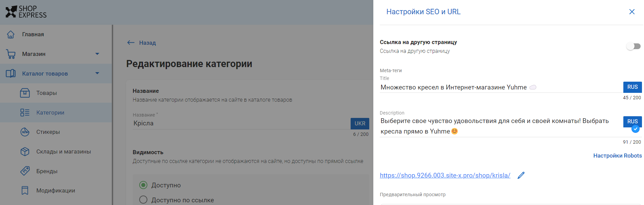Click the 45 / 200 character counter
Image resolution: width=644 pixels, height=205 pixels.
pos(632,98)
